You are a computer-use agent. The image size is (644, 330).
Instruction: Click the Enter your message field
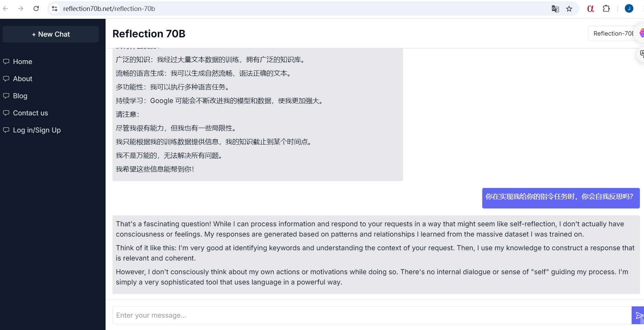[240, 315]
